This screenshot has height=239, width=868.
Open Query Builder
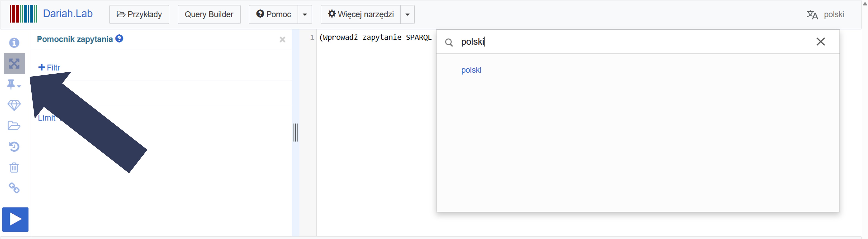pyautogui.click(x=209, y=14)
